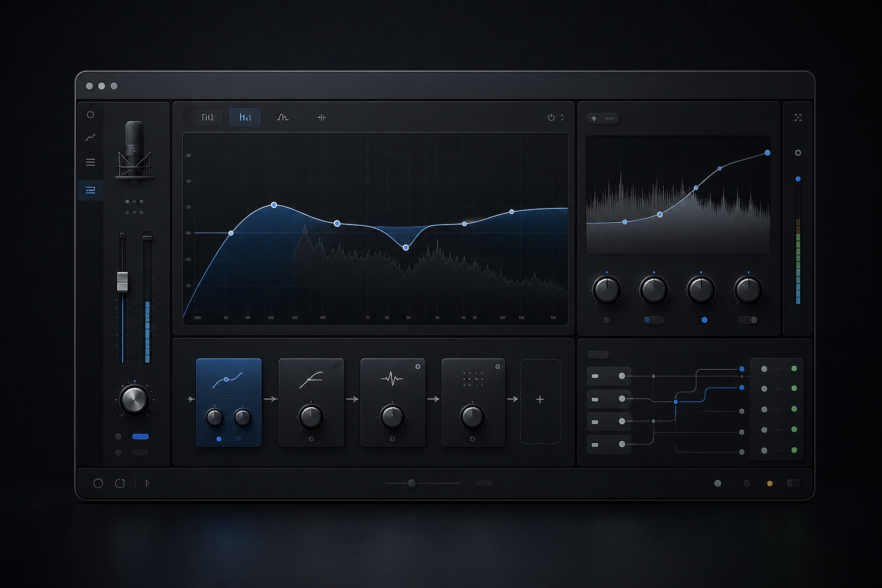Open the hamburger list icon in left sidebar
The width and height of the screenshot is (882, 588).
tap(90, 163)
